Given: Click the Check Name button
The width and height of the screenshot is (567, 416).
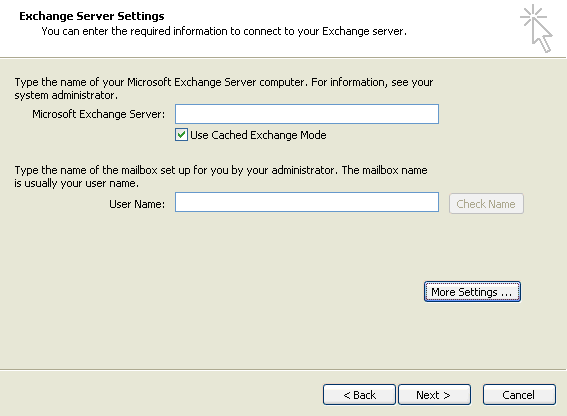Looking at the screenshot, I should (486, 204).
